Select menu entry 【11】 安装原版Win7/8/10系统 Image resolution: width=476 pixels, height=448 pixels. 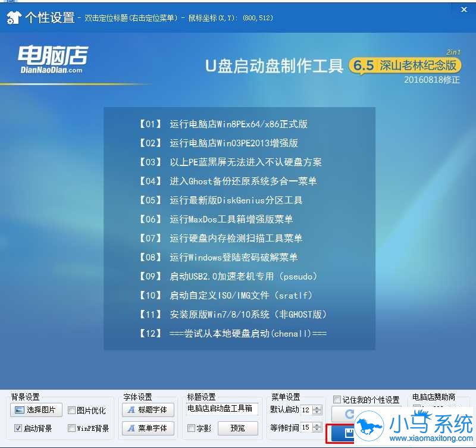coord(233,315)
